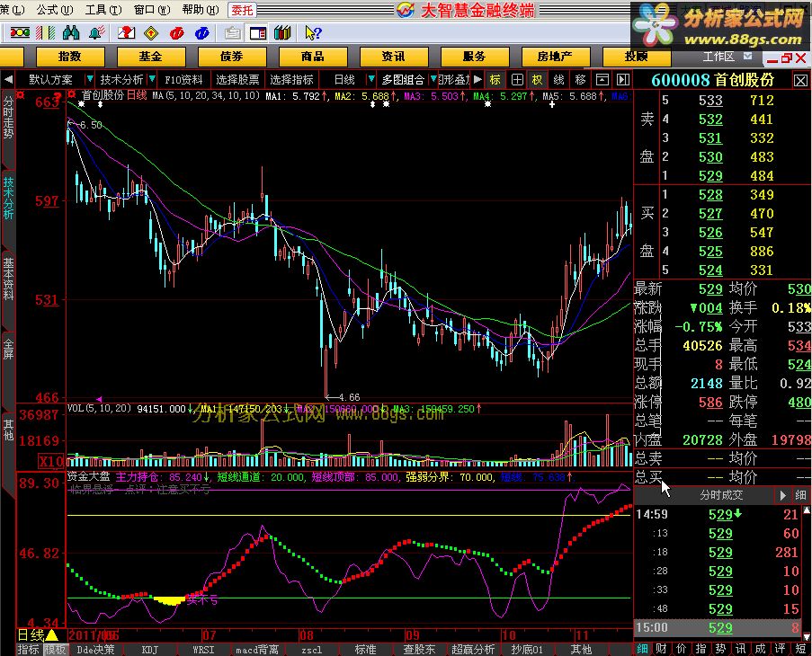812x656 pixels.
Task: Toggle the 权 rights adjustment button
Action: click(538, 80)
